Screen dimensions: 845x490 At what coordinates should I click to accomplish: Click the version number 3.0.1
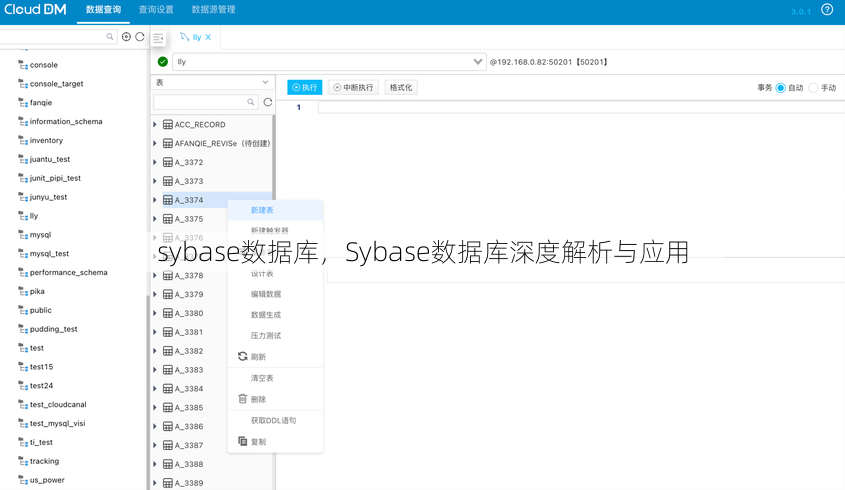coord(801,11)
